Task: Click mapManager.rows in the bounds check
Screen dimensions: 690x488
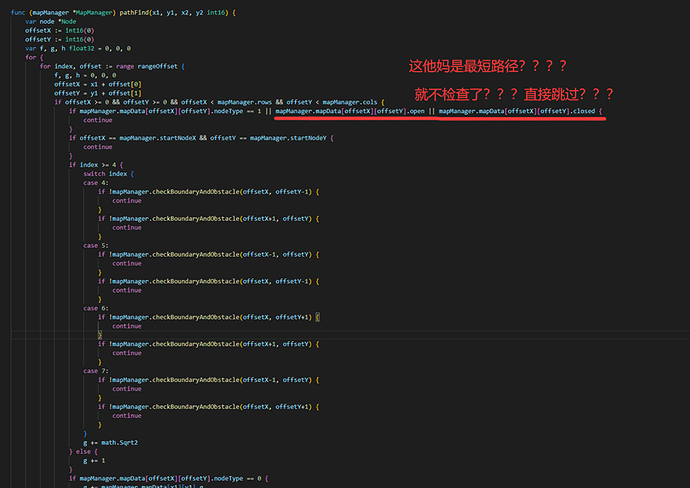Action: tap(245, 102)
